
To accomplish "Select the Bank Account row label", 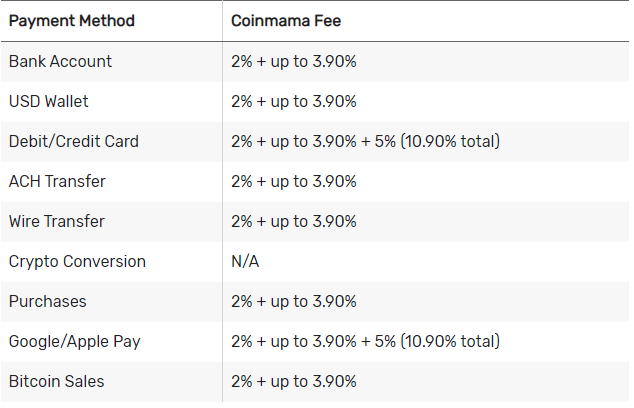I will pyautogui.click(x=60, y=61).
